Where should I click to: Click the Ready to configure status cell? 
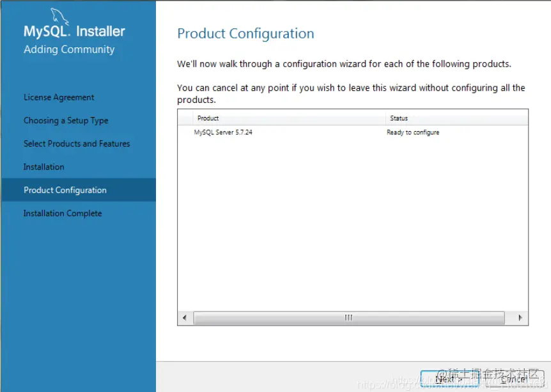pyautogui.click(x=413, y=132)
